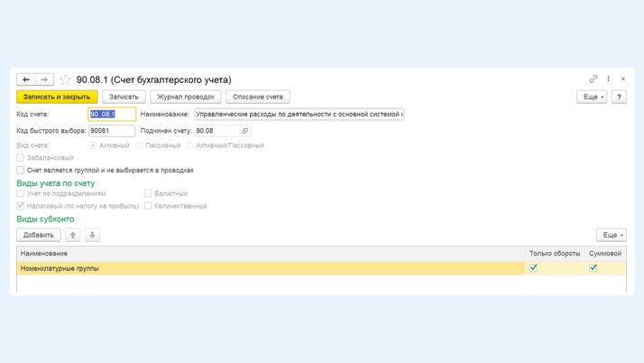644x363 pixels.
Task: Click the Виды субконто heading
Action: [45, 219]
